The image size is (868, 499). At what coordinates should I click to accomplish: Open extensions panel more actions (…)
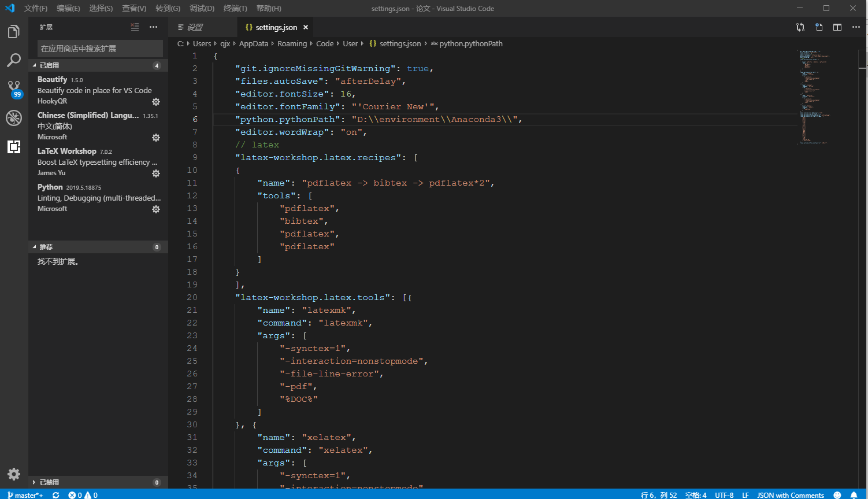click(153, 27)
